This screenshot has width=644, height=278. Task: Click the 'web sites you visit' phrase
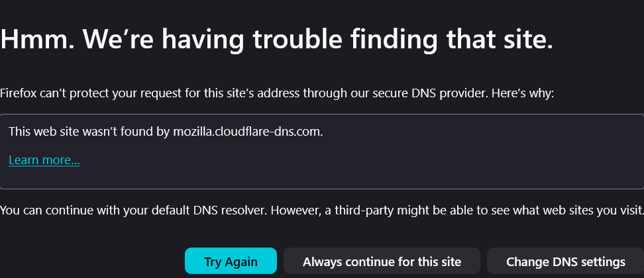[583, 211]
